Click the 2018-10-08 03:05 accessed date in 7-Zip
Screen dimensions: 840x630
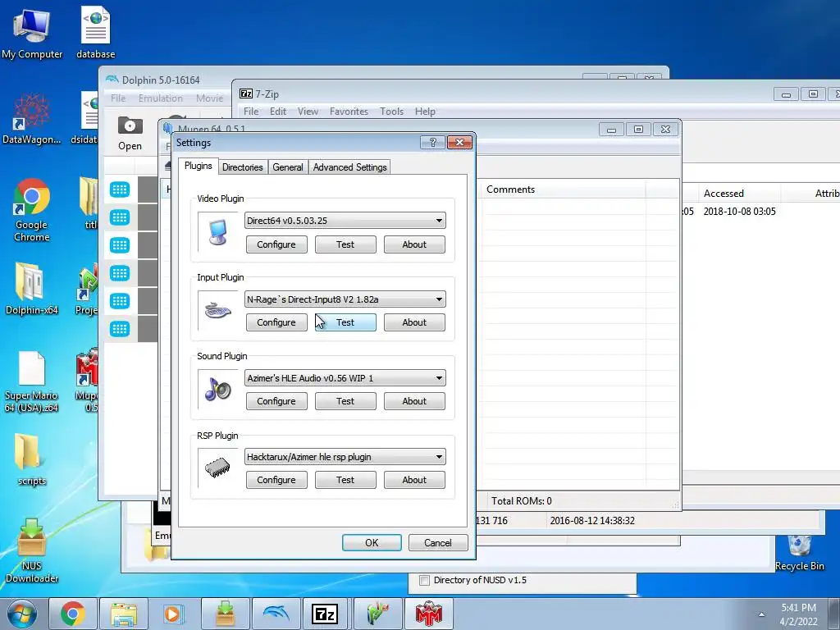pyautogui.click(x=739, y=211)
